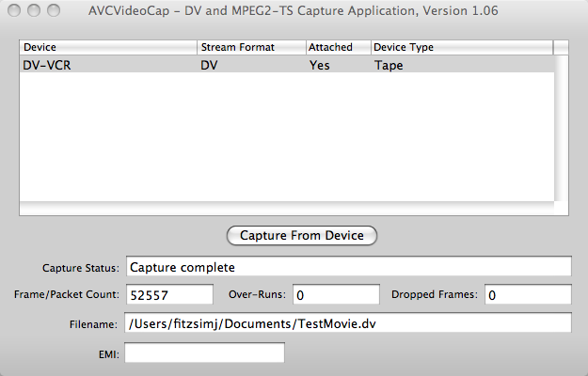Click the Device Type column header

pos(462,47)
